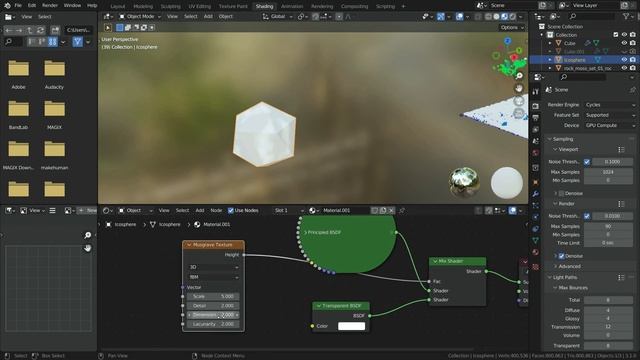This screenshot has width=640, height=360.
Task: Open the Render top menu
Action: [50, 6]
